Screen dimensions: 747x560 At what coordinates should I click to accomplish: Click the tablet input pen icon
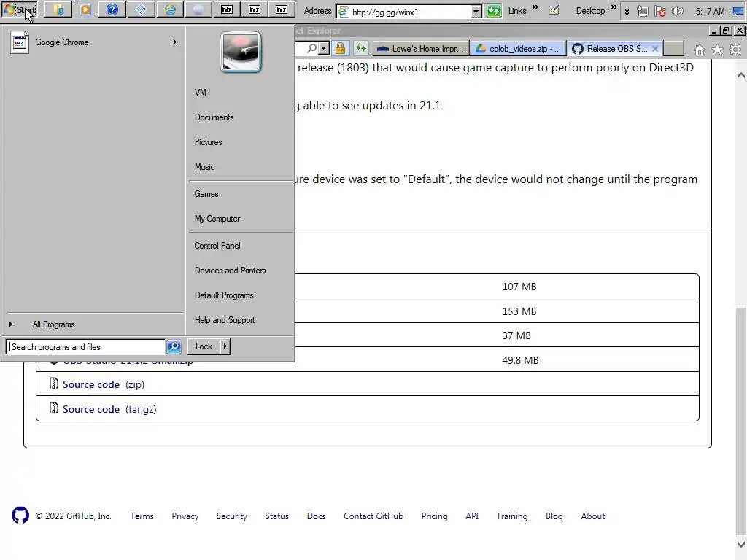tap(554, 10)
